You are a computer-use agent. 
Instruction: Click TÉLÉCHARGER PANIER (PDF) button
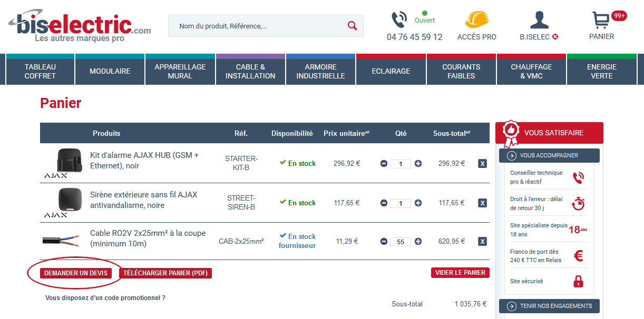[x=165, y=273]
